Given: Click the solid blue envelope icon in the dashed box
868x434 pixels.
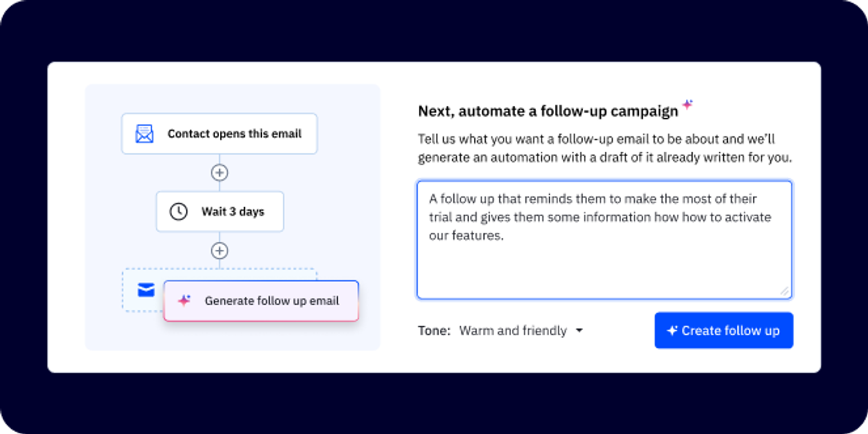Looking at the screenshot, I should 146,290.
